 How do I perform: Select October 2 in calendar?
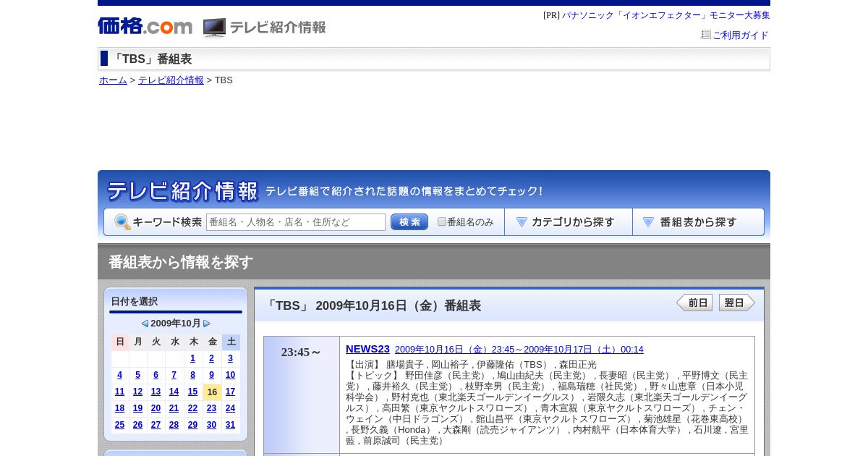click(x=212, y=358)
